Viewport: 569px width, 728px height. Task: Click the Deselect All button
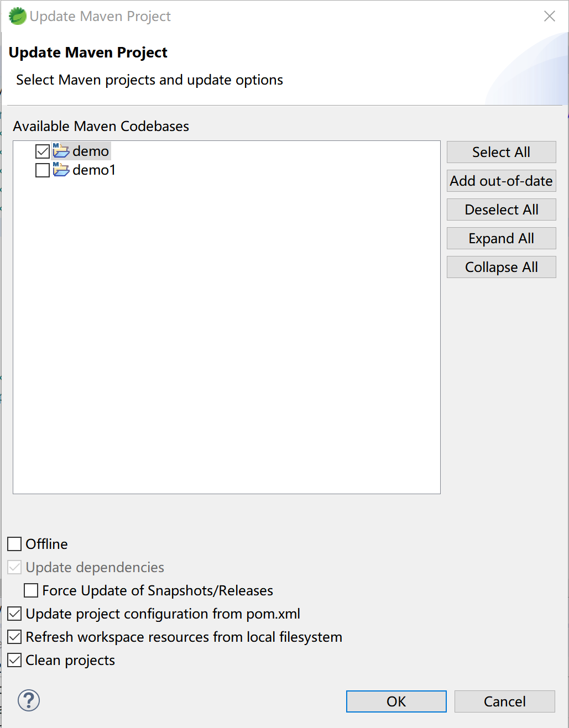pyautogui.click(x=501, y=210)
